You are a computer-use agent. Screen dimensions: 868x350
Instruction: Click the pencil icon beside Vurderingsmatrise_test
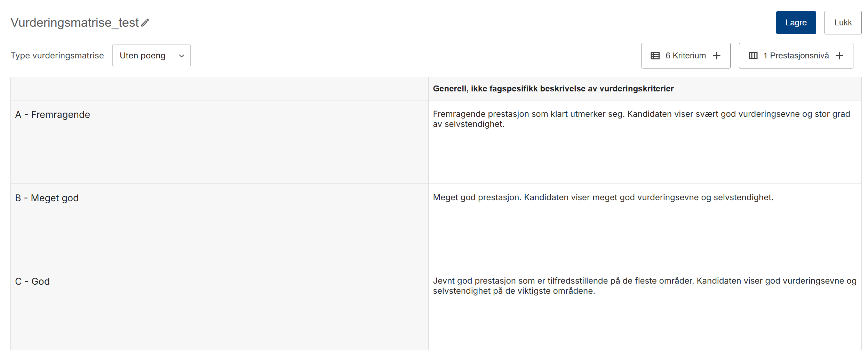tap(145, 23)
